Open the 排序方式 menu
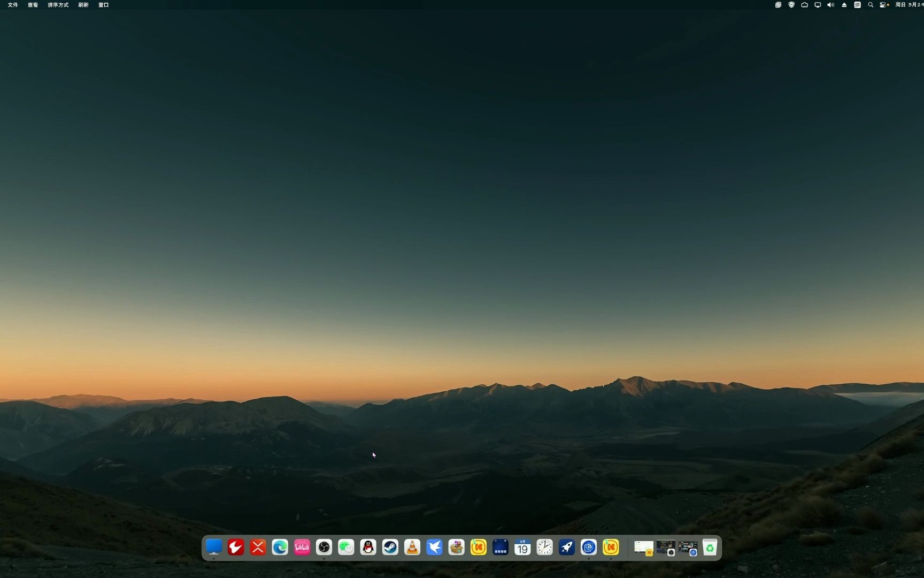924x578 pixels. pyautogui.click(x=58, y=5)
